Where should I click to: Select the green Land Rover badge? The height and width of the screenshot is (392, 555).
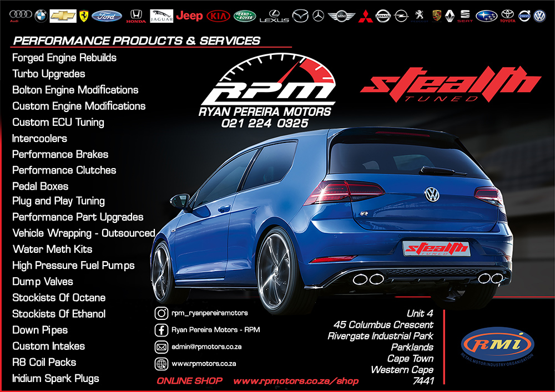tap(245, 16)
